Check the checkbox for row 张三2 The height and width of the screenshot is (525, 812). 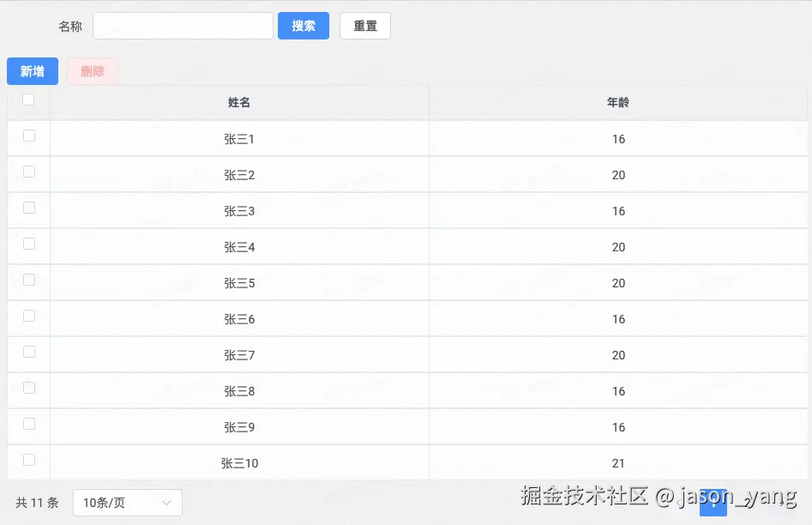click(x=29, y=172)
